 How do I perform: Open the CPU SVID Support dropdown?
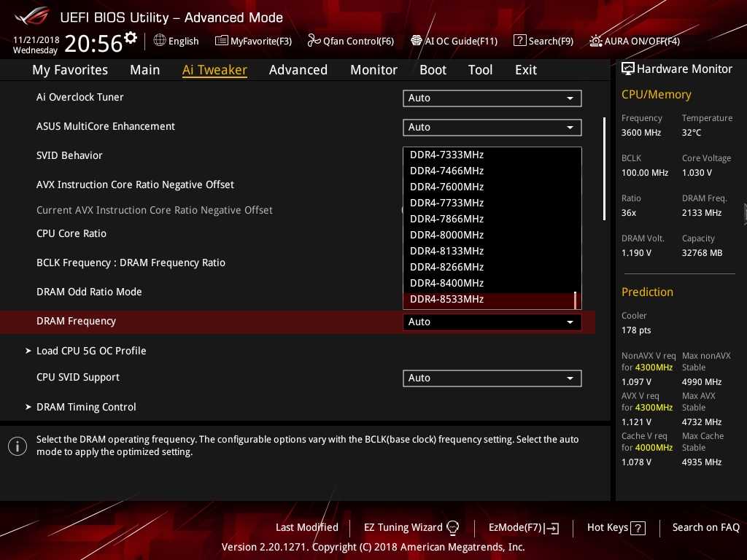coord(492,378)
